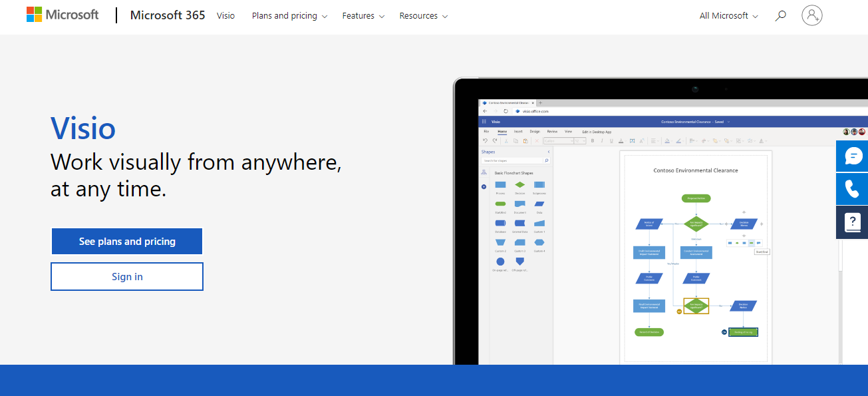Image resolution: width=868 pixels, height=396 pixels.
Task: Switch to Design tab in Visio ribbon
Action: click(x=535, y=131)
